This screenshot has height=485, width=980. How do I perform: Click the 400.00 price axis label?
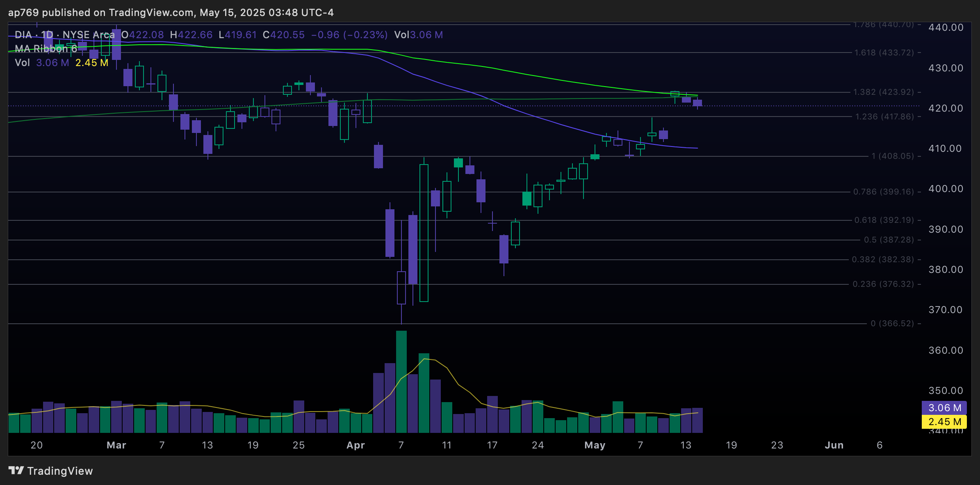coord(946,188)
